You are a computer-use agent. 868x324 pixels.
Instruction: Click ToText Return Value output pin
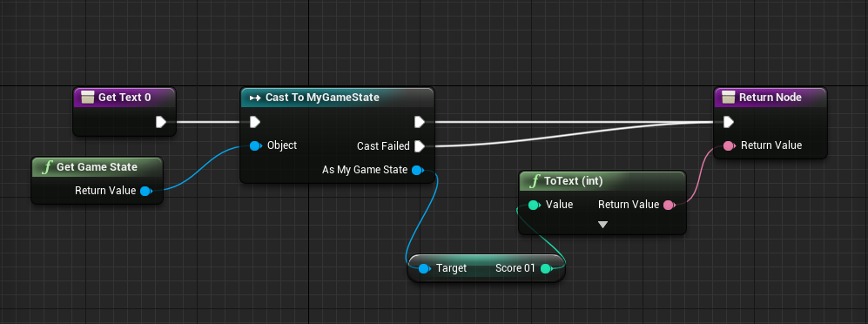coord(669,205)
